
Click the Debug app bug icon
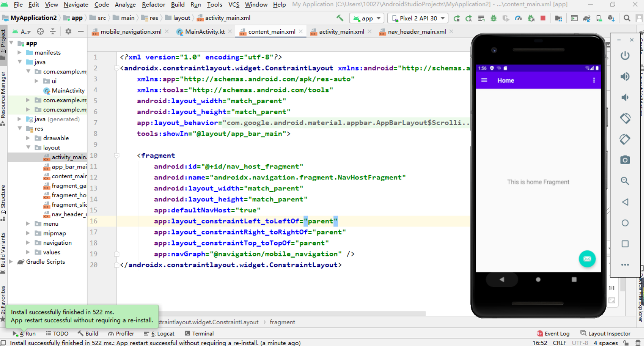point(493,18)
